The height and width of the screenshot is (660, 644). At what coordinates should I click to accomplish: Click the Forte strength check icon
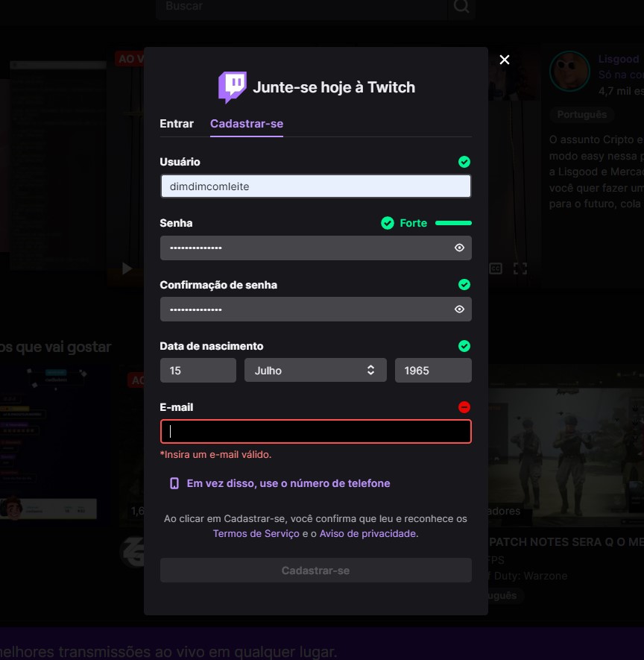coord(388,223)
